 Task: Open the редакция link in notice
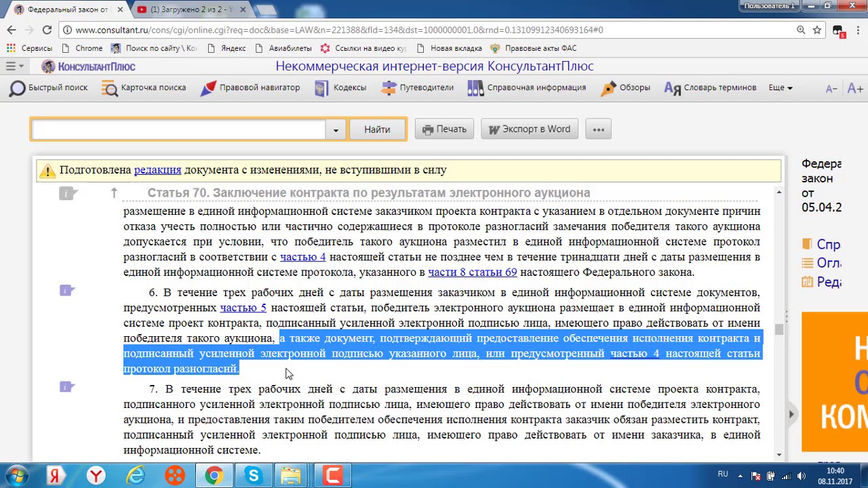(157, 170)
